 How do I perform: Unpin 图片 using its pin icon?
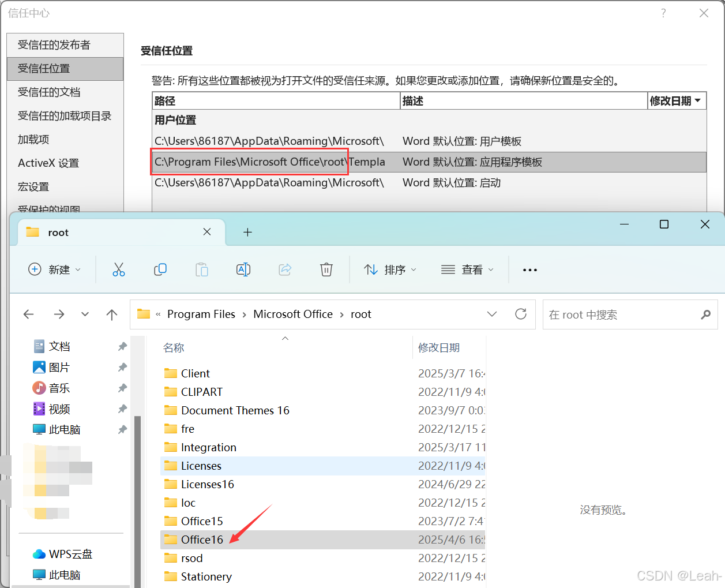point(122,367)
